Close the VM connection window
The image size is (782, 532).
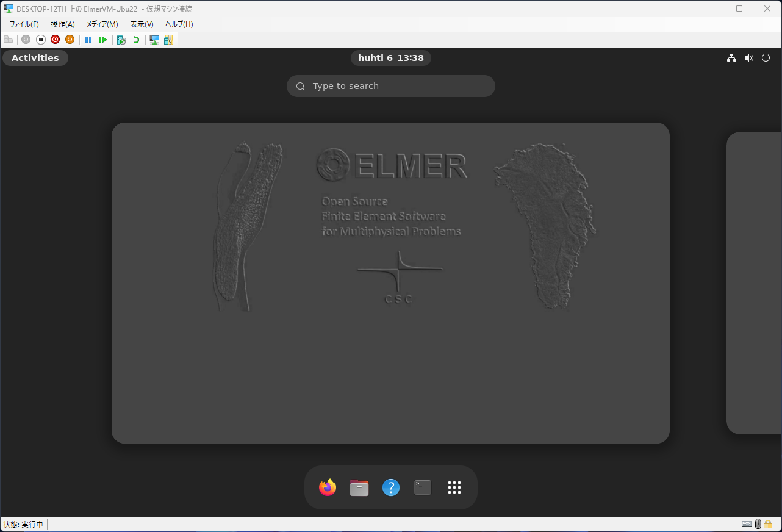767,9
